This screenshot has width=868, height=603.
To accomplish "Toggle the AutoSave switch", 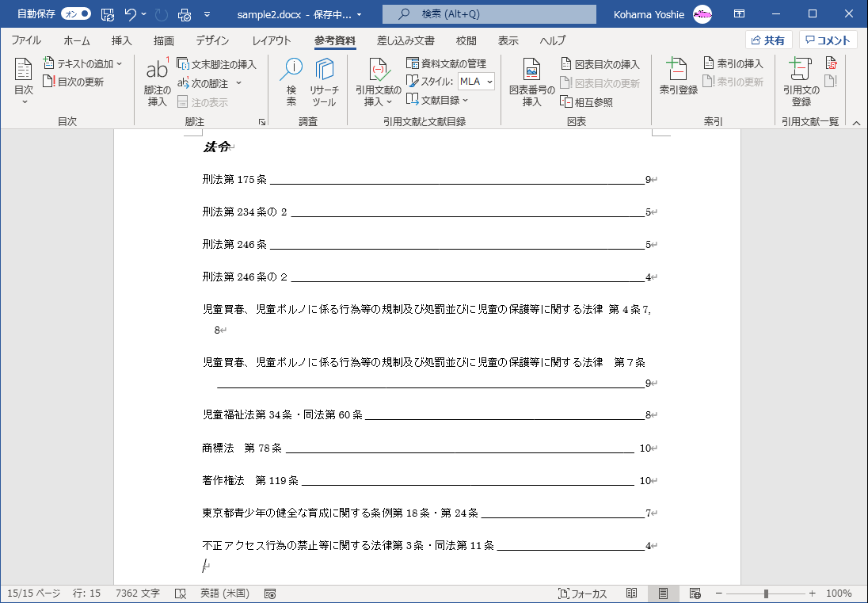I will pyautogui.click(x=76, y=13).
